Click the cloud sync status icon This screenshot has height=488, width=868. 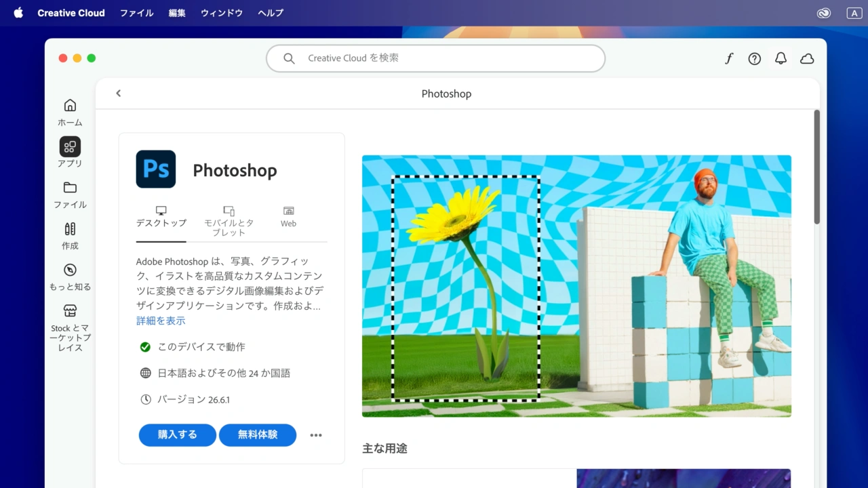(807, 59)
